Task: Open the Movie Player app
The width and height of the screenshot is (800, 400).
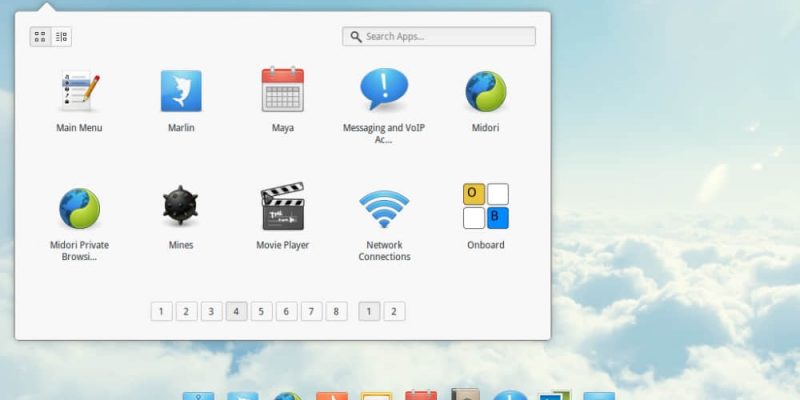Action: 283,206
